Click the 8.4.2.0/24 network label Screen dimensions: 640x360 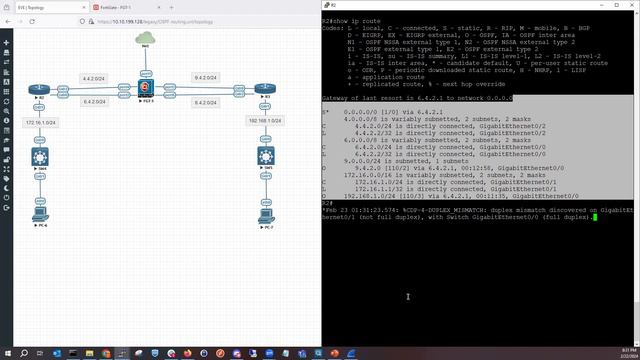point(206,102)
